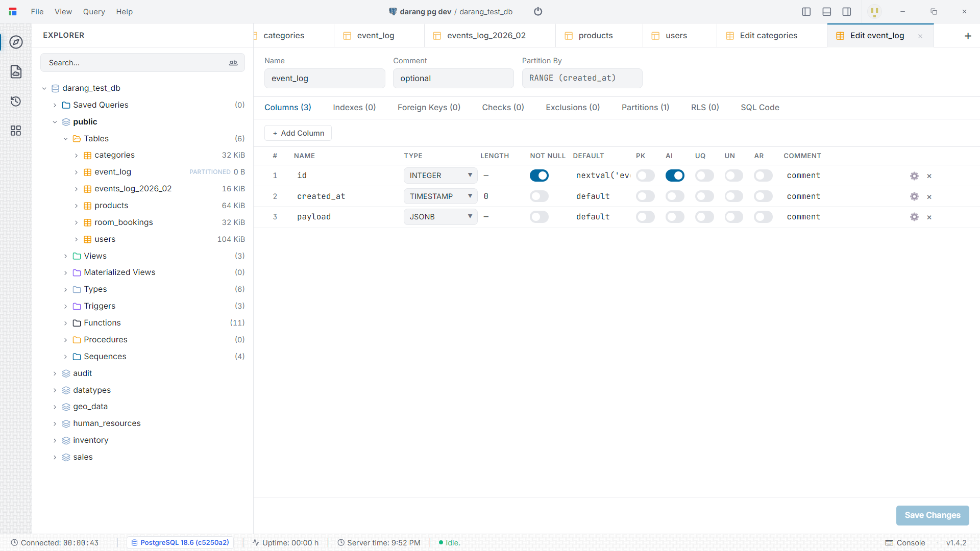This screenshot has height=551, width=980.
Task: Enable AR toggle for payload column
Action: [764, 217]
